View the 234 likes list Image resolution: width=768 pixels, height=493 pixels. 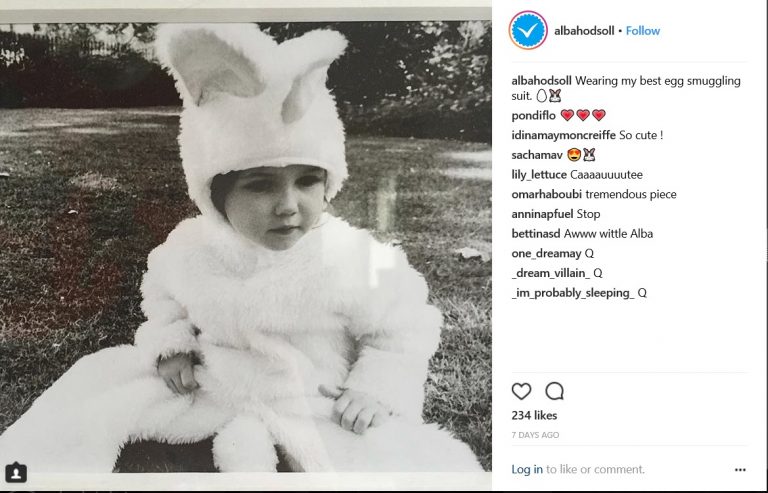(x=534, y=415)
